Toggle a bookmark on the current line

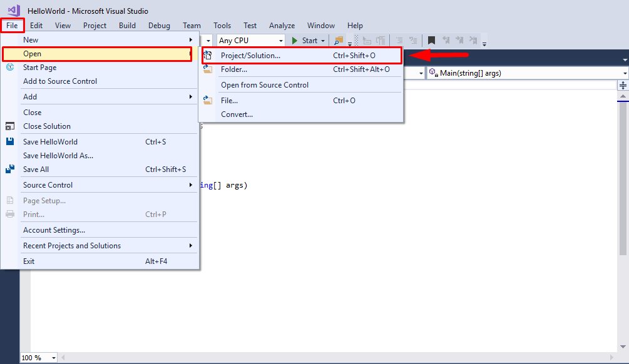pos(431,40)
